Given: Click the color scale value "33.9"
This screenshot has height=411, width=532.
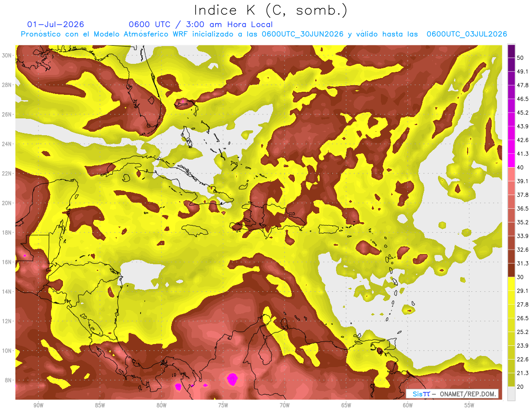Looking at the screenshot, I should pos(522,236).
